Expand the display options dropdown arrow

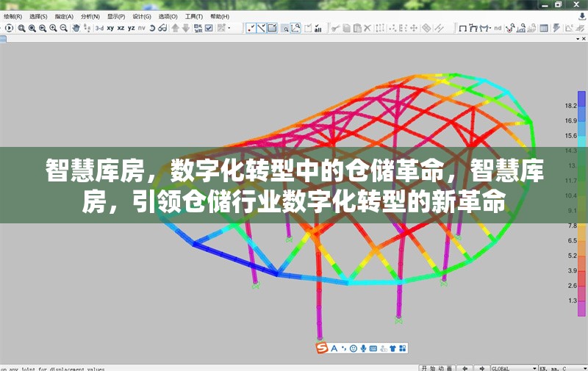click(x=229, y=28)
